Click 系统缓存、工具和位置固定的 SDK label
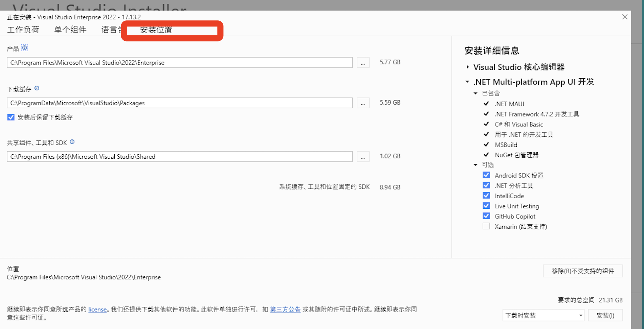This screenshot has width=644, height=329. tap(324, 187)
